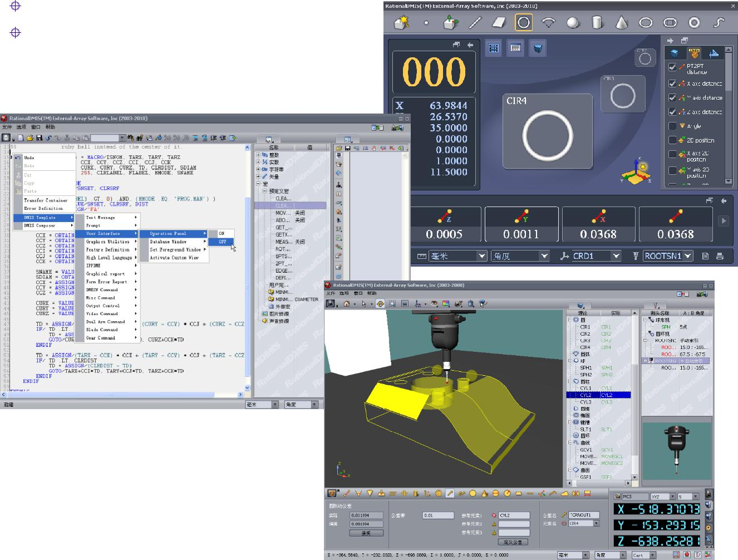
Task: Select CYL2 row in feature tree
Action: (598, 395)
